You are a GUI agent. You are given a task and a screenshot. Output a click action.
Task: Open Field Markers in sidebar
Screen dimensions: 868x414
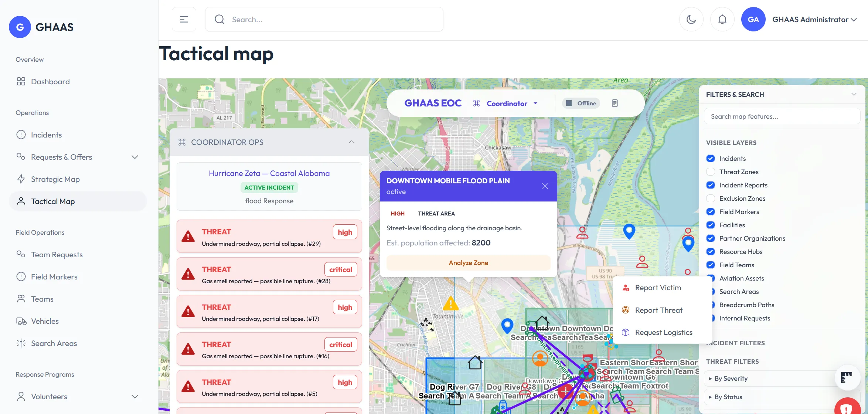click(x=78, y=277)
